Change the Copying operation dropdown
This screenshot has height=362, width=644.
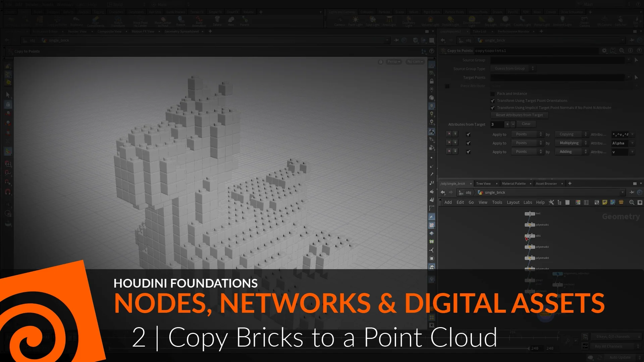point(572,134)
